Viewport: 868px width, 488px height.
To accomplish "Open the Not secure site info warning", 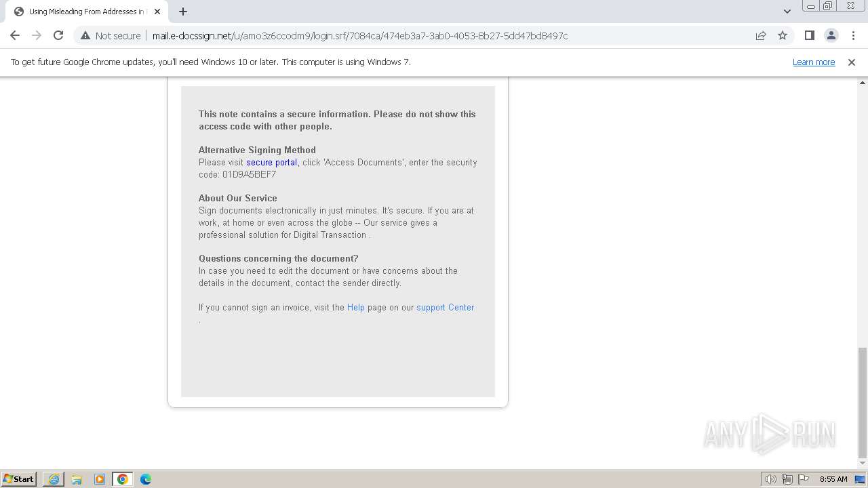I will (111, 35).
